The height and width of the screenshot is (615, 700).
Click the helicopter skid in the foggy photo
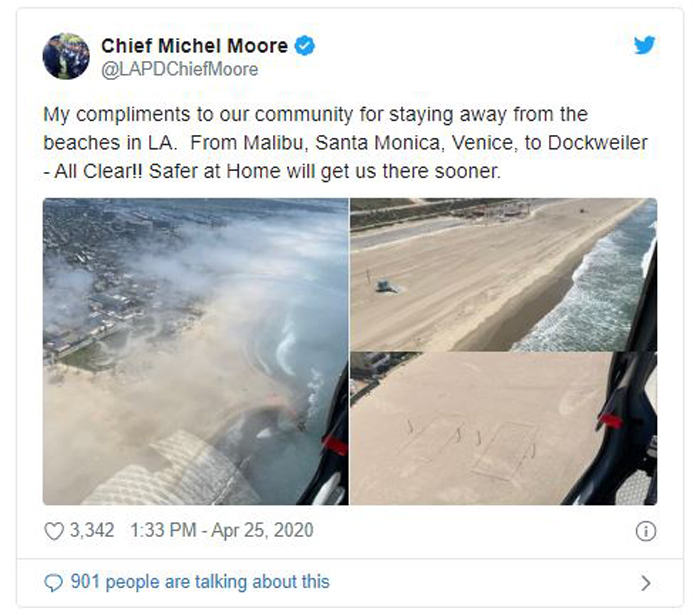[328, 489]
